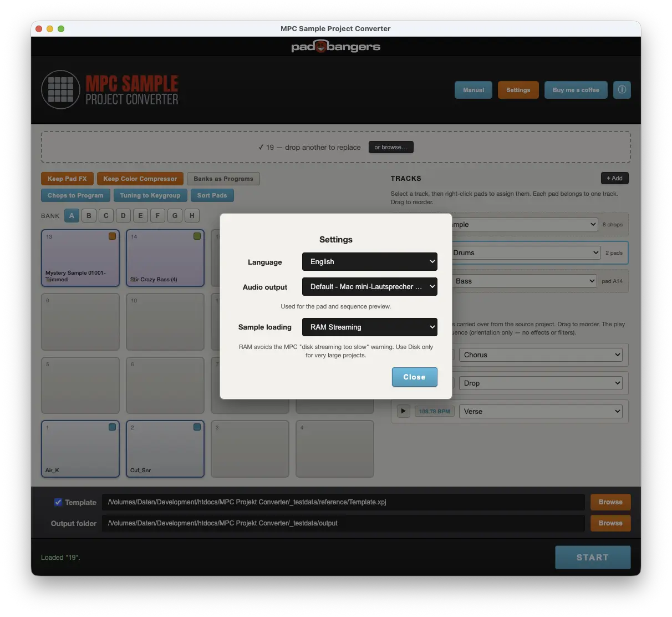
Task: Switch to bank G
Action: 175,216
